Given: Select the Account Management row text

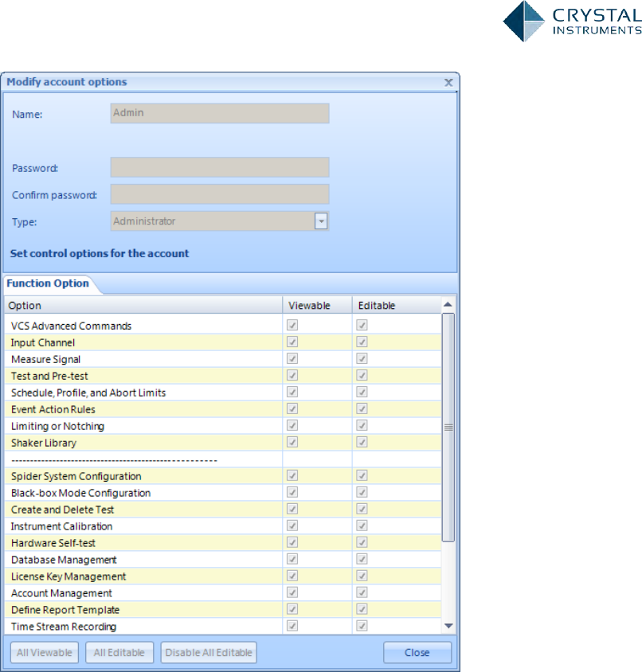Looking at the screenshot, I should [x=61, y=593].
